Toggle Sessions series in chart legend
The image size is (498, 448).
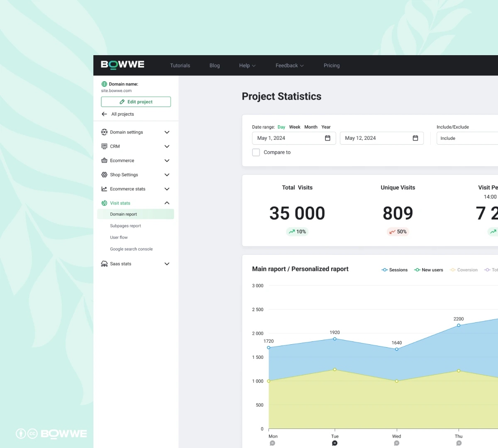click(395, 270)
